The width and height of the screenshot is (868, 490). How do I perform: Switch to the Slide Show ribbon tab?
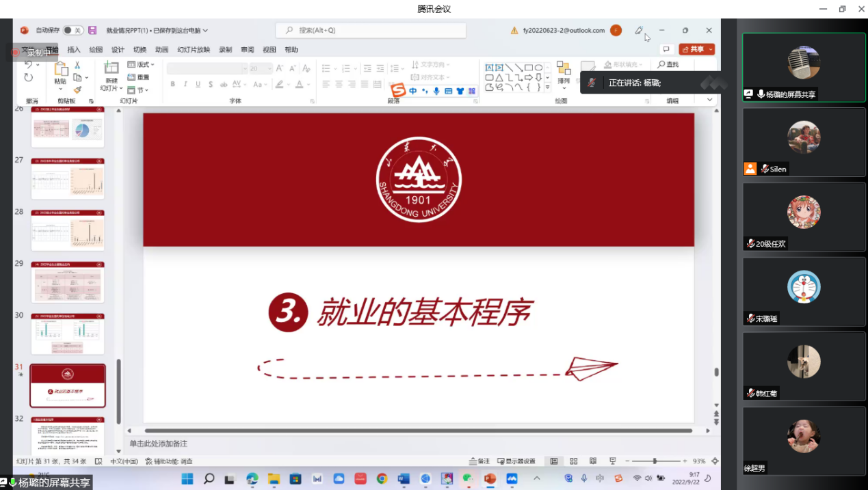point(194,50)
